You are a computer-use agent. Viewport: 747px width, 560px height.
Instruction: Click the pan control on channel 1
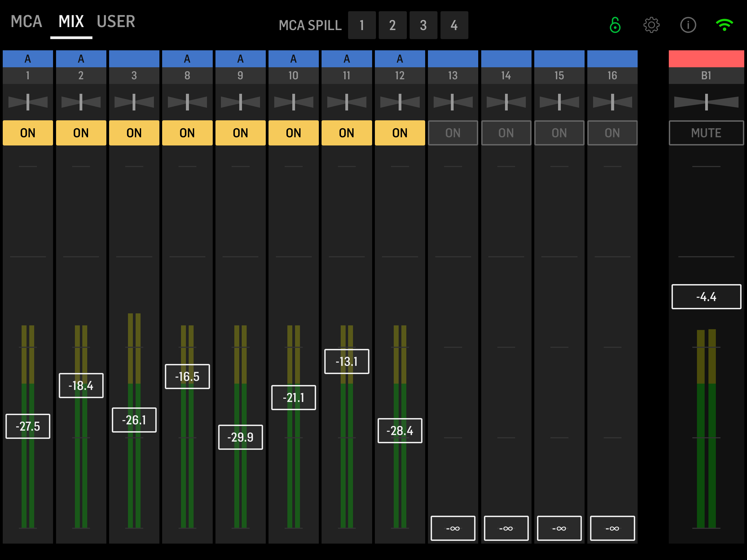tap(28, 102)
